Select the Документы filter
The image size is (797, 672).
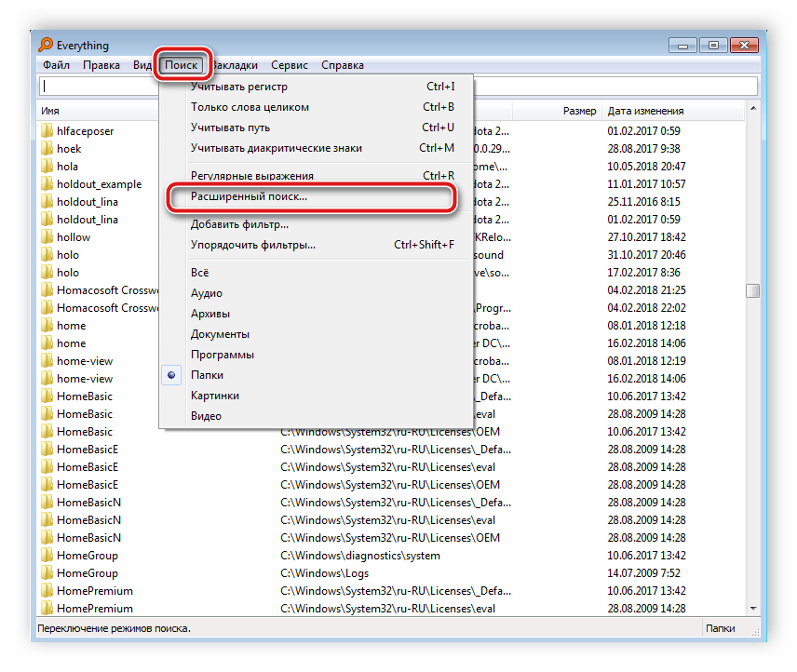click(x=317, y=334)
